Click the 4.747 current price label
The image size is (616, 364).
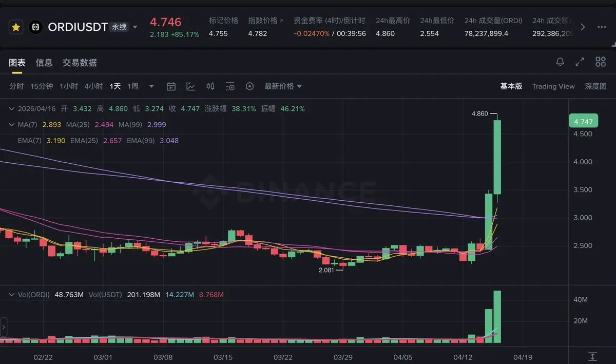click(583, 121)
